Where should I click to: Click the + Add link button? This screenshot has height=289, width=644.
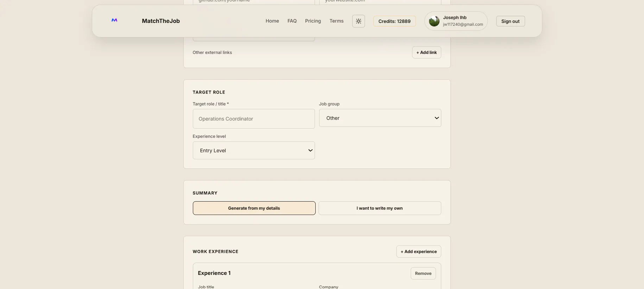427,53
